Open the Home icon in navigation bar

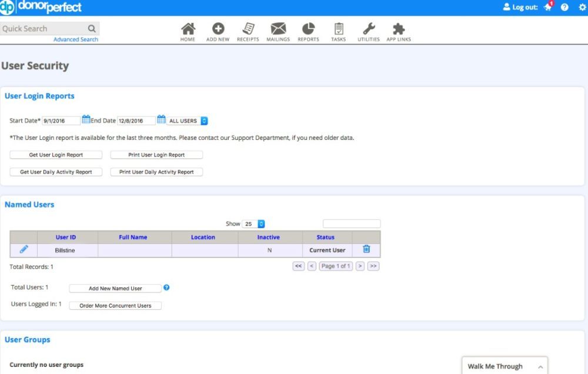pos(188,29)
